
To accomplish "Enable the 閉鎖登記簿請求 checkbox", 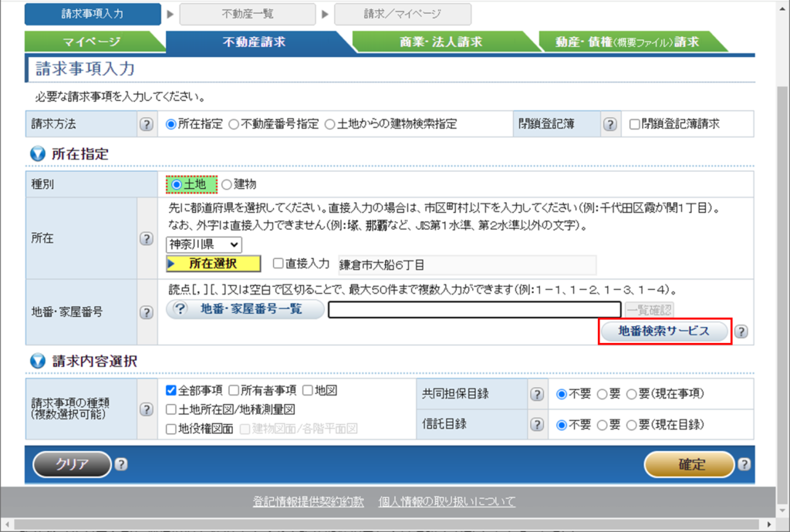I will [635, 124].
